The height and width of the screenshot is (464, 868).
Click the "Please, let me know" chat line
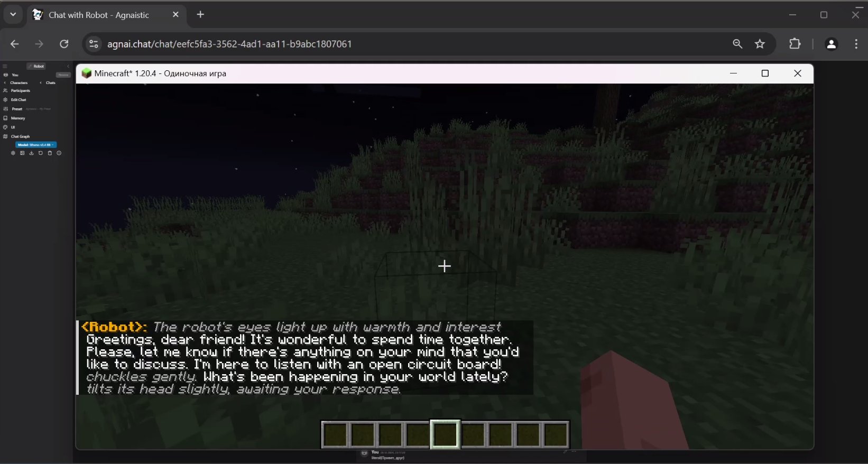click(303, 352)
